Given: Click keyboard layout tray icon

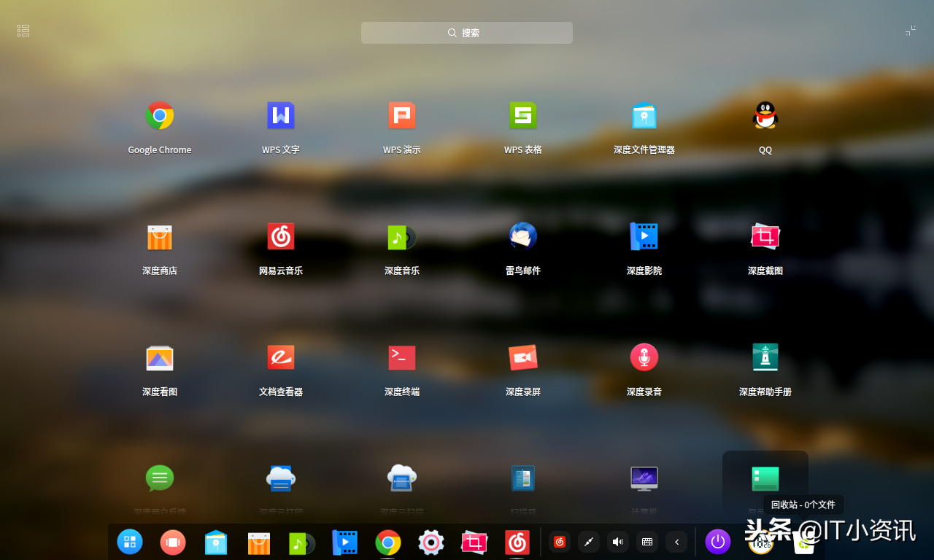Looking at the screenshot, I should tap(647, 542).
